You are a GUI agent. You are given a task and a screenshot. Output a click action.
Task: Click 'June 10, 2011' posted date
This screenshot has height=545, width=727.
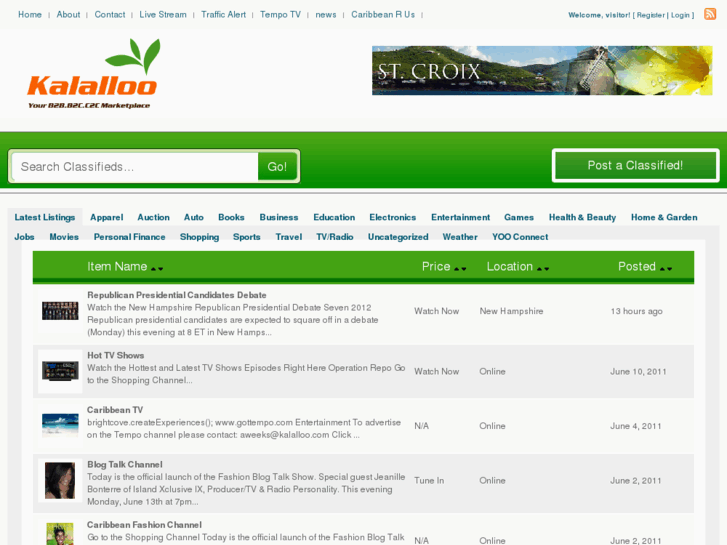point(638,372)
